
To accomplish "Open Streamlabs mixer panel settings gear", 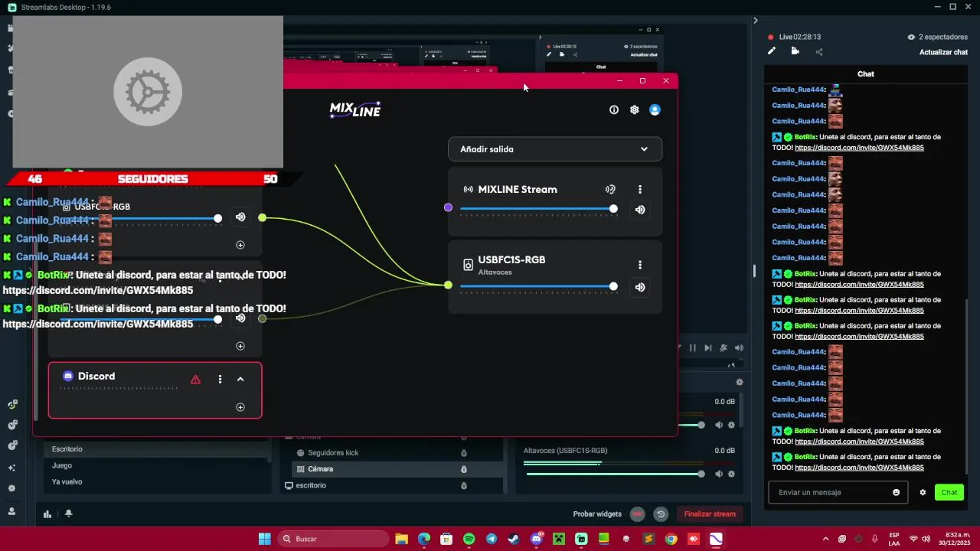I will [x=739, y=382].
